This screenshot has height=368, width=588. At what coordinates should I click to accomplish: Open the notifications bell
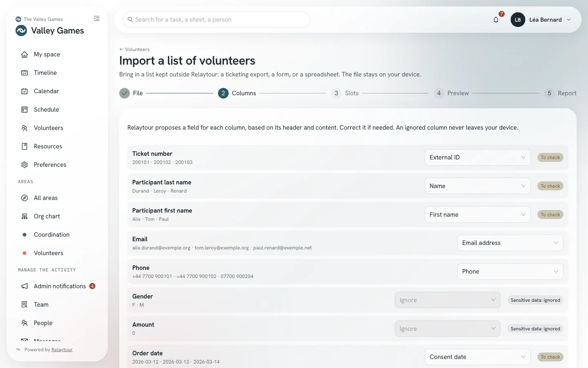pos(496,20)
